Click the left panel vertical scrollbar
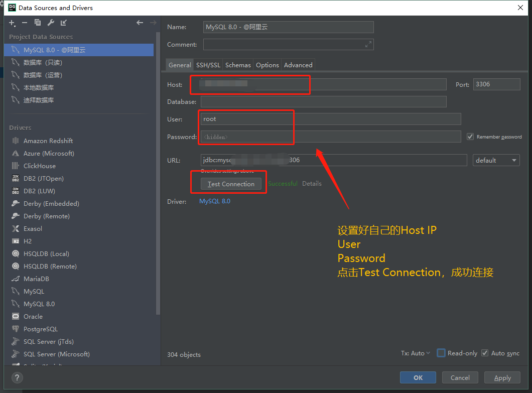532x393 pixels. [x=158, y=173]
